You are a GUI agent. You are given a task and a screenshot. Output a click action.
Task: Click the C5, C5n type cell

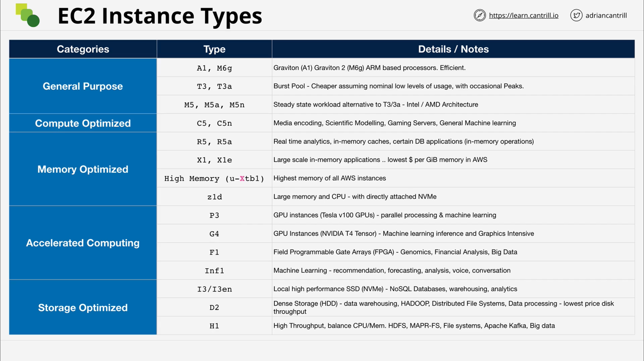point(214,123)
